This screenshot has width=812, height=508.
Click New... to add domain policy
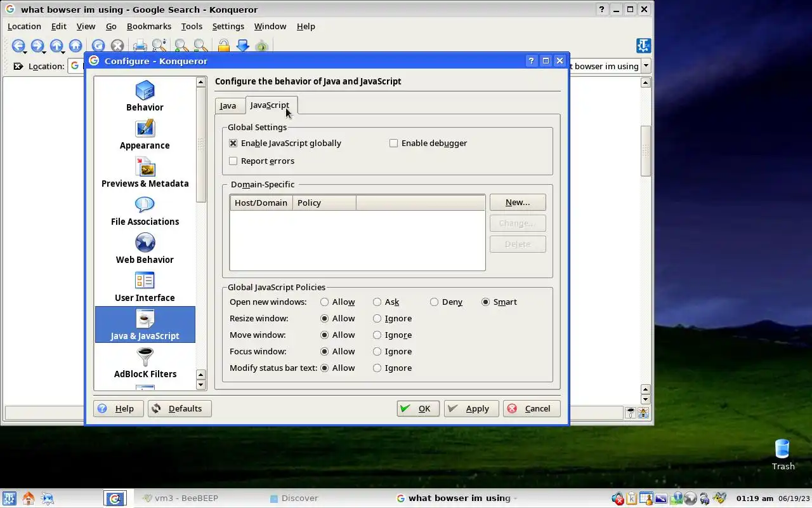(518, 203)
